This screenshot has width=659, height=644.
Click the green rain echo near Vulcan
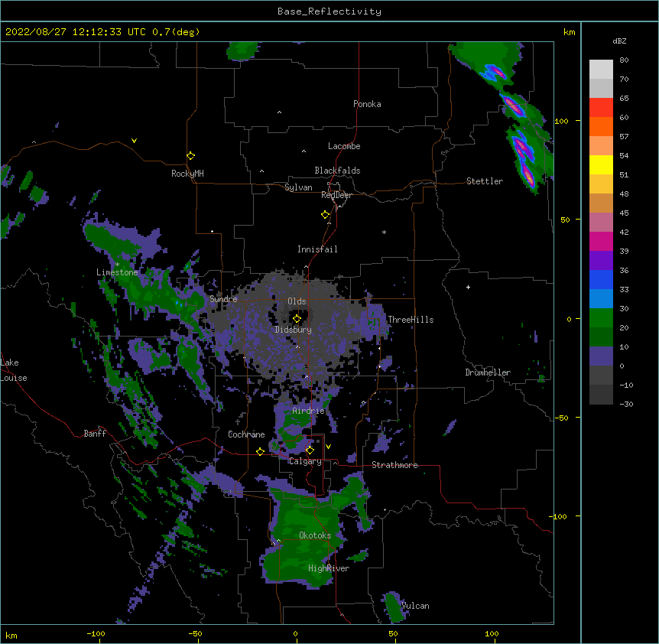pos(394,607)
